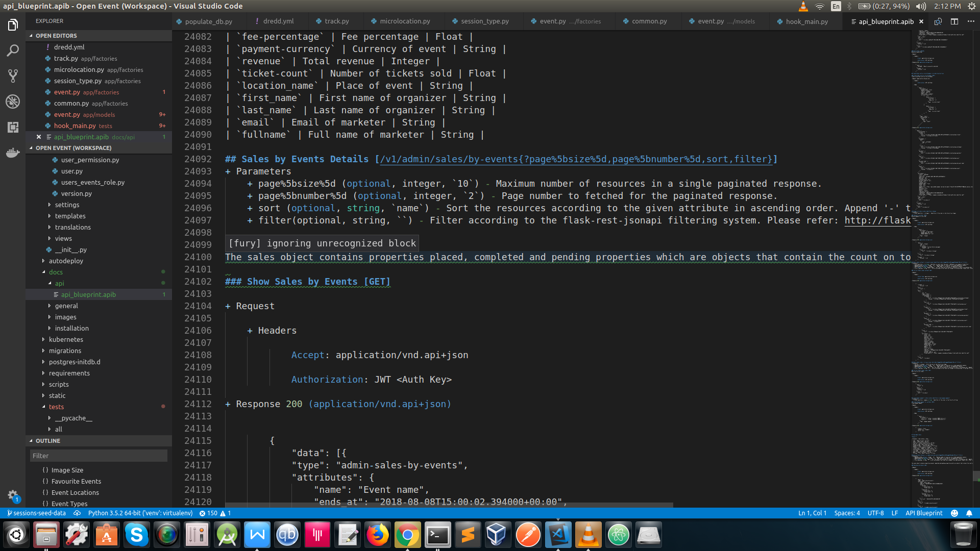Open the Docker view icon
Viewport: 980px width, 551px height.
(x=13, y=153)
